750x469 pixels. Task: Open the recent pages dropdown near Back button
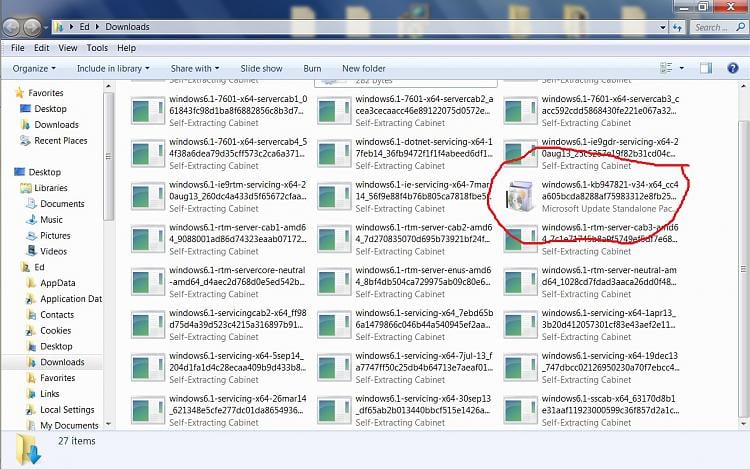click(x=46, y=28)
